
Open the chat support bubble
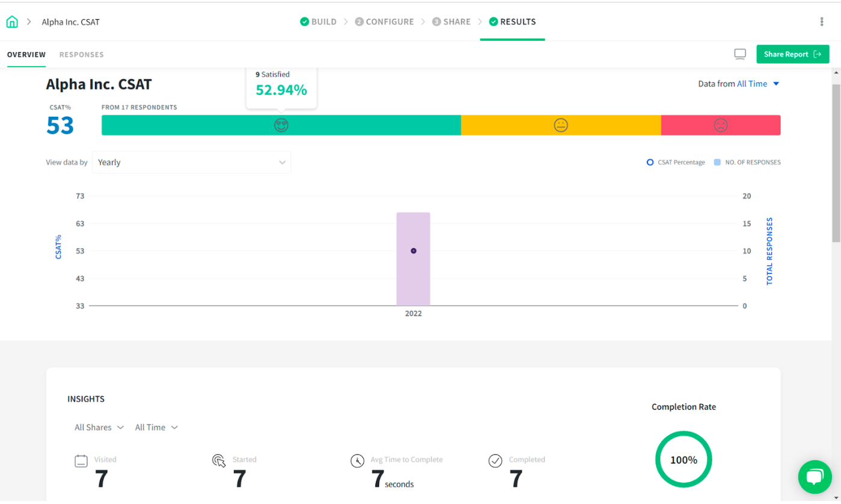[815, 477]
